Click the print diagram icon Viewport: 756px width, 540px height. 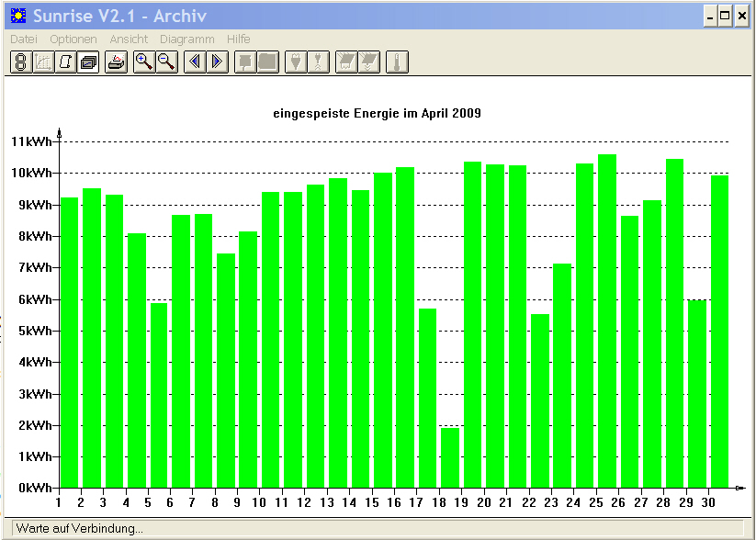[116, 62]
